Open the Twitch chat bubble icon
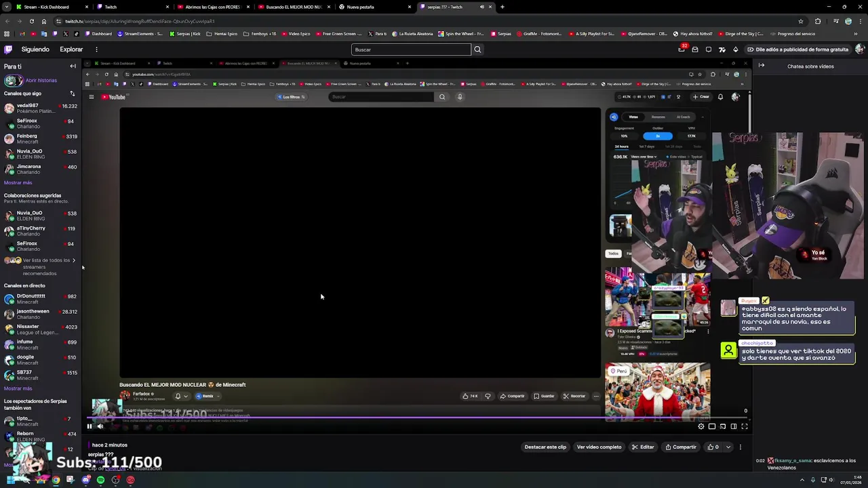This screenshot has width=868, height=488. 709,49
